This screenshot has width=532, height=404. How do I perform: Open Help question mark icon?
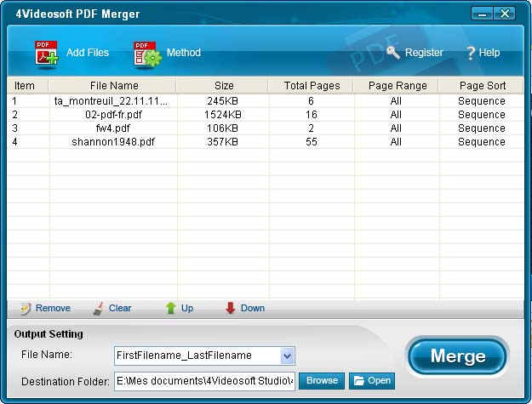click(470, 53)
